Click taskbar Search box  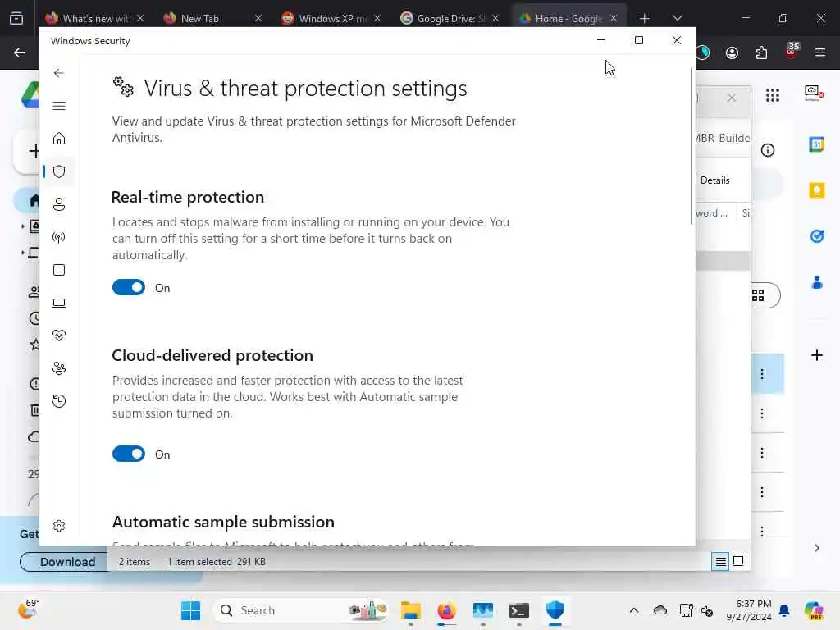[301, 610]
